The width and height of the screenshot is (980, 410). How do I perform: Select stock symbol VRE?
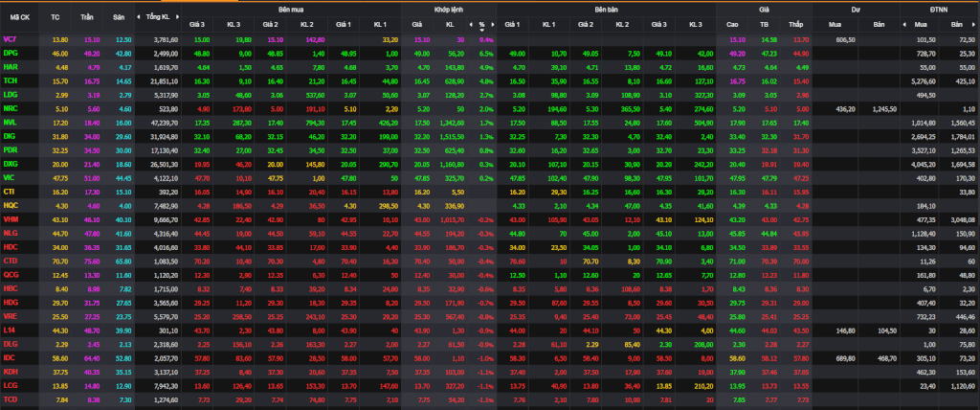[10, 315]
